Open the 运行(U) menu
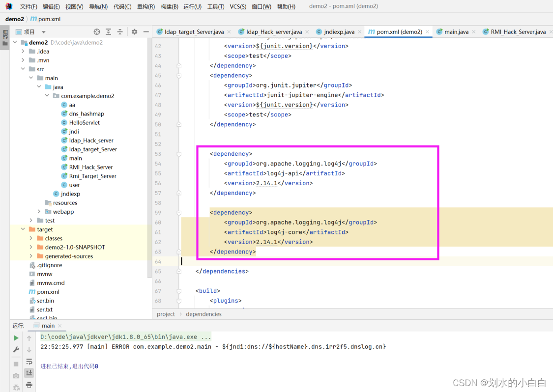This screenshot has height=392, width=553. [192, 6]
